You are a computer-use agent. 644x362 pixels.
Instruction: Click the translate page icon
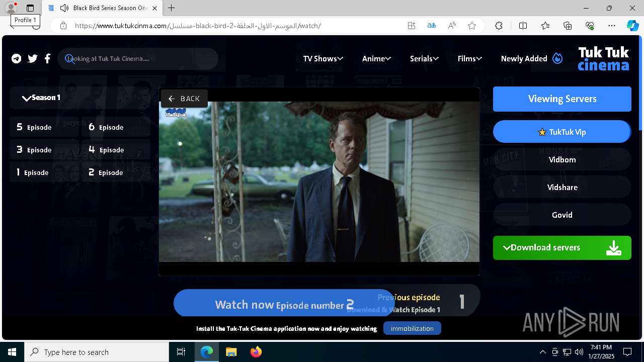click(x=432, y=26)
